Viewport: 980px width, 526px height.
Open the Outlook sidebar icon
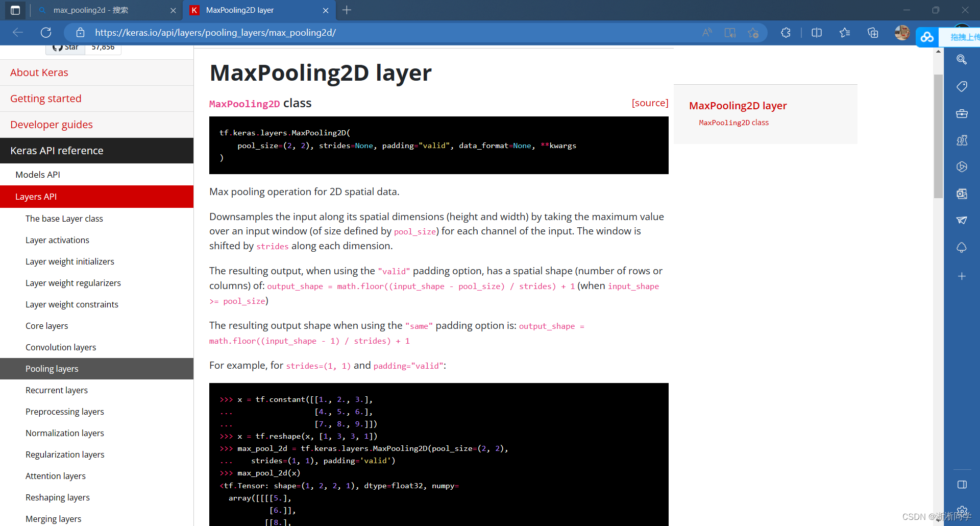click(x=962, y=194)
